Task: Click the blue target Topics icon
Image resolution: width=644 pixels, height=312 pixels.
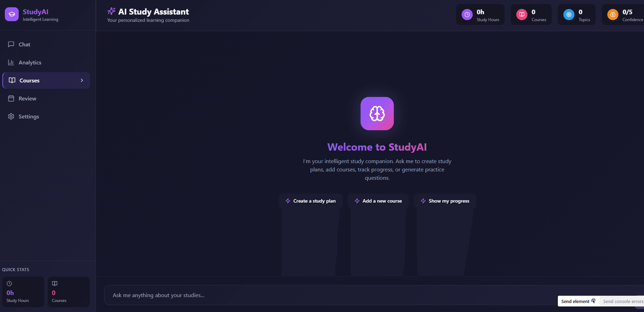Action: (569, 15)
